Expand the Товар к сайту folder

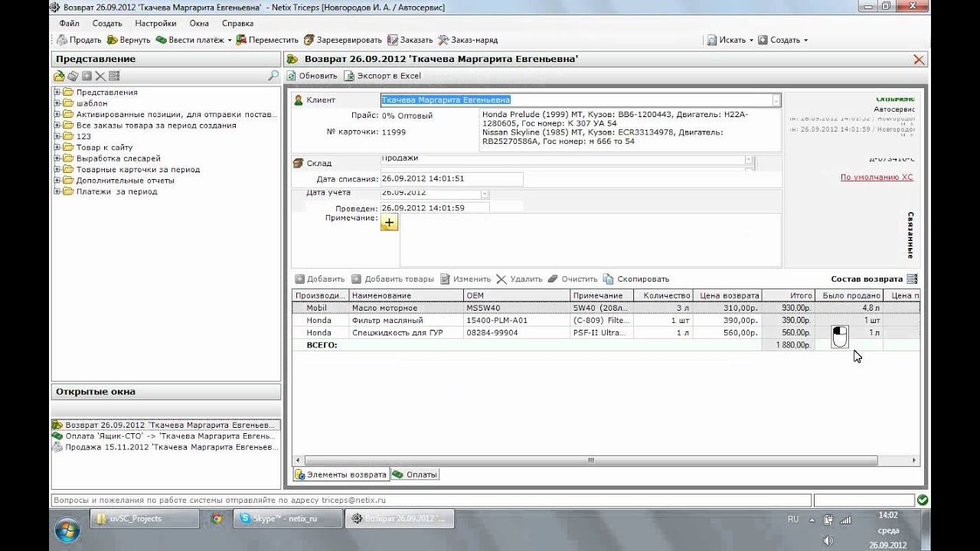(57, 148)
